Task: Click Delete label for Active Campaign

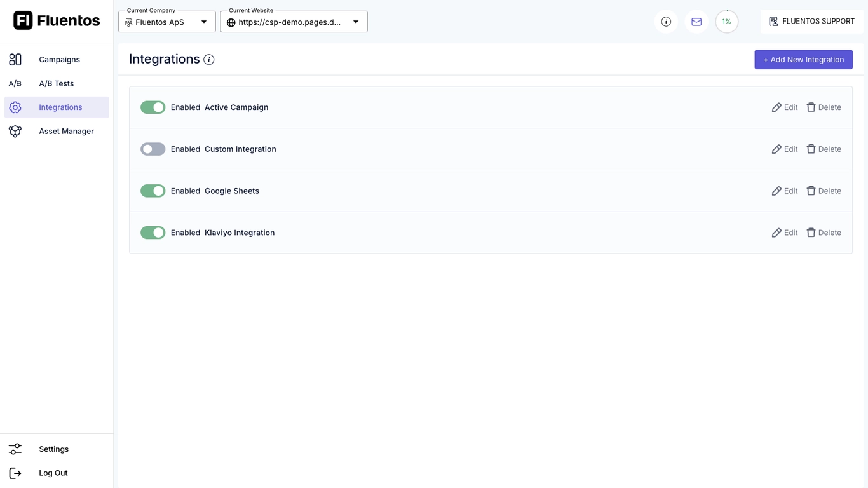Action: pos(830,107)
